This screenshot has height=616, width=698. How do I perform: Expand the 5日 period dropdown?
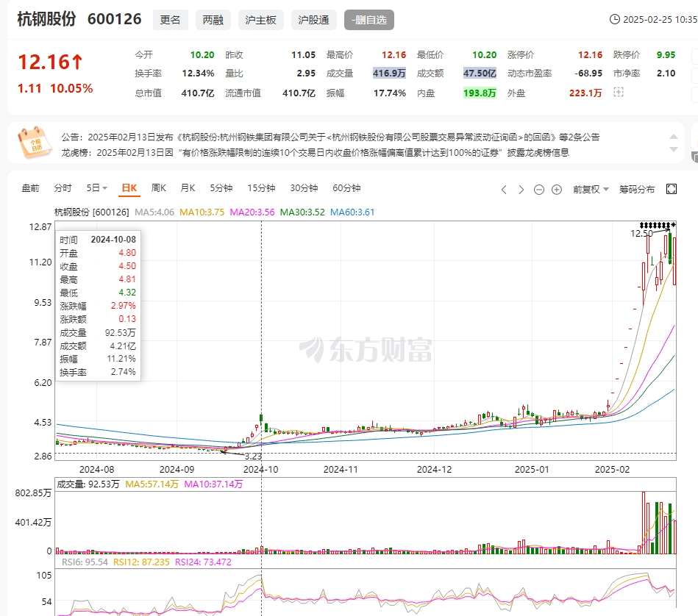click(x=96, y=188)
